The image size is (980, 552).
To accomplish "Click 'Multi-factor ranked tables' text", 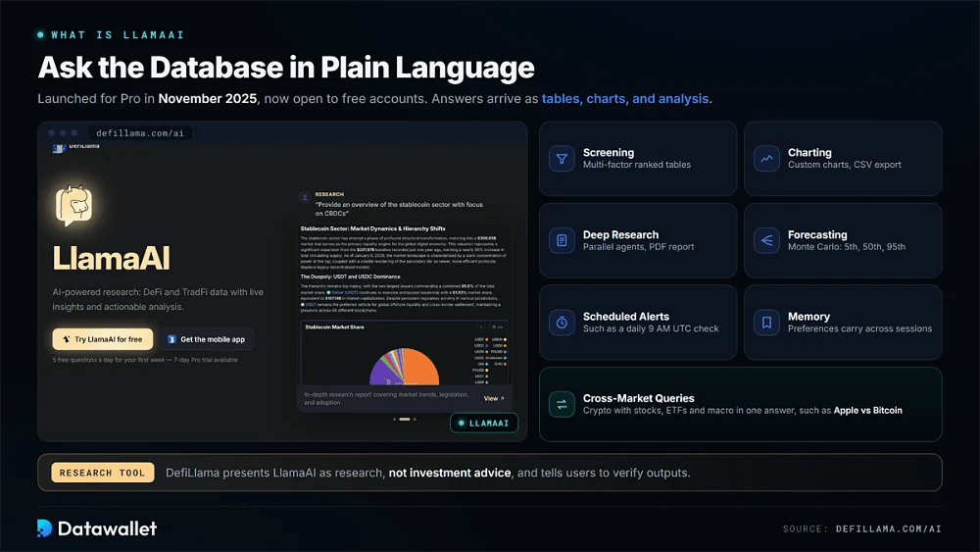I will click(637, 165).
